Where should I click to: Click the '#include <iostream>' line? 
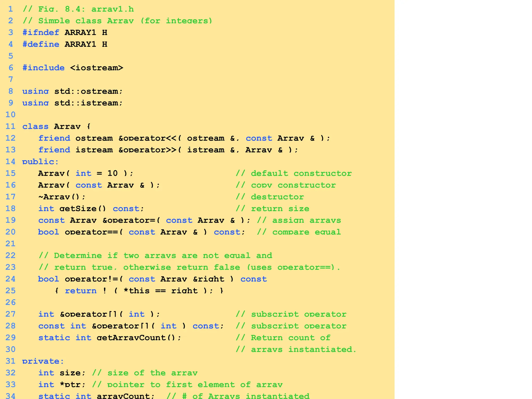[73, 68]
